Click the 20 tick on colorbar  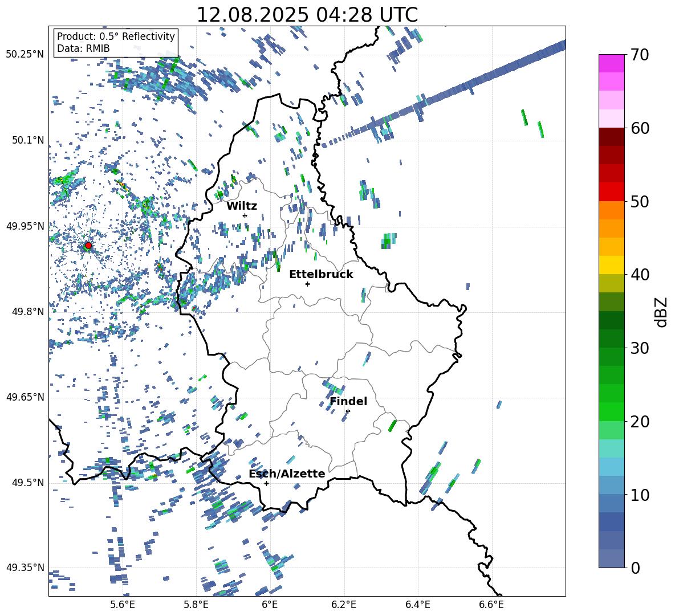(x=640, y=422)
